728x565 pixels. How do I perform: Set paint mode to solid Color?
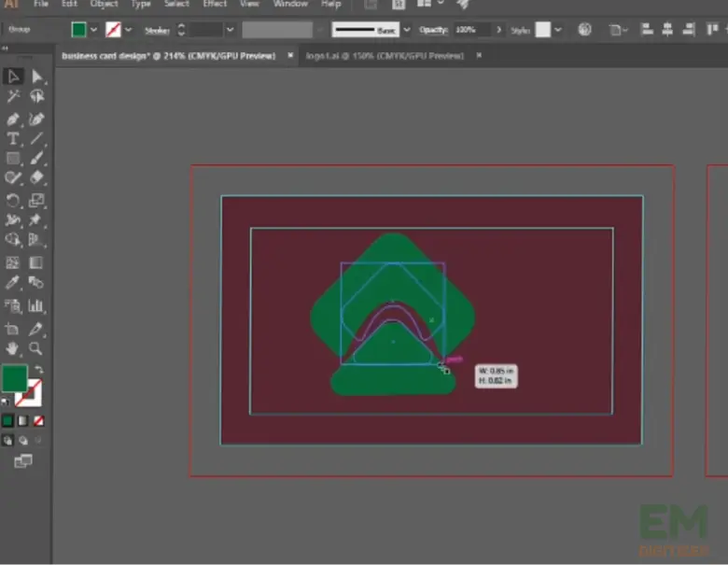point(7,421)
